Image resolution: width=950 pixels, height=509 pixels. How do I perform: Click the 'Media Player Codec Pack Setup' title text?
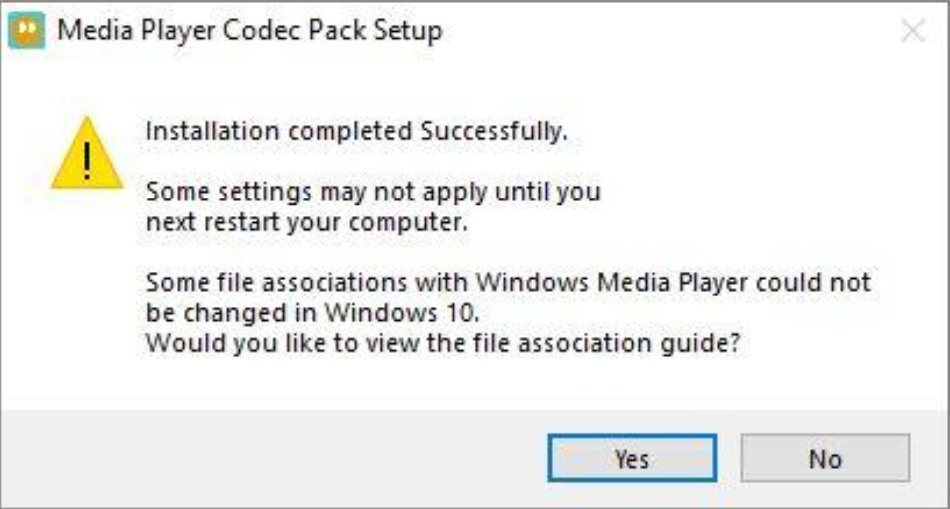[x=250, y=31]
